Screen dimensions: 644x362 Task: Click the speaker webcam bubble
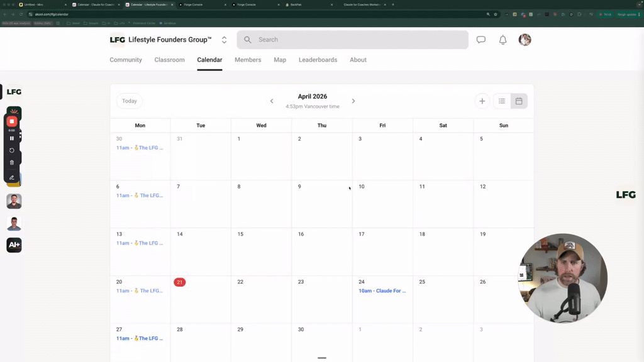click(563, 278)
